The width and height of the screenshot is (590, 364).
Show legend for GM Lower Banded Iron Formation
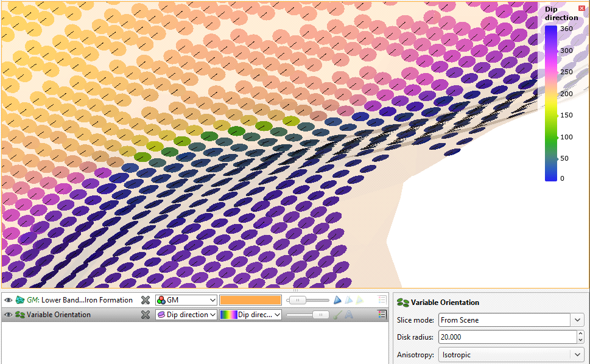pyautogui.click(x=382, y=299)
